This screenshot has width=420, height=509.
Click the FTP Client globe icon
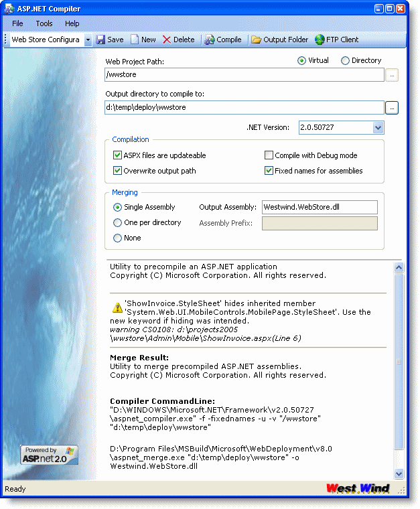[x=320, y=40]
